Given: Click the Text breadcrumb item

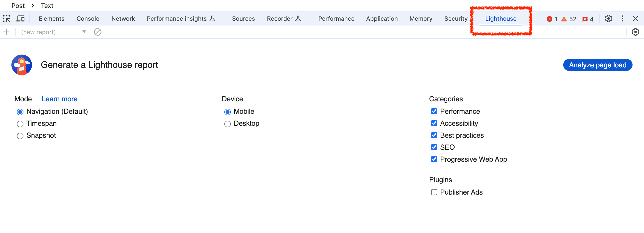Looking at the screenshot, I should pos(47,6).
